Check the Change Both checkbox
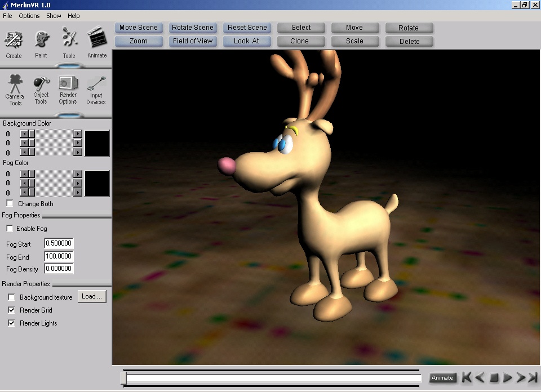The width and height of the screenshot is (541, 392). click(10, 203)
